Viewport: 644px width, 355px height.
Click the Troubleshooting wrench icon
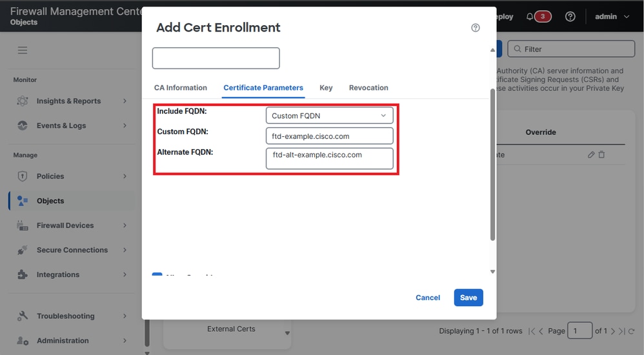pyautogui.click(x=23, y=316)
